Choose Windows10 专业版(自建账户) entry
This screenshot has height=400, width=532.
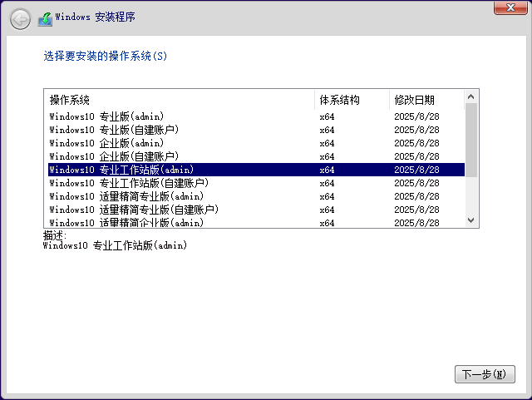click(x=114, y=130)
